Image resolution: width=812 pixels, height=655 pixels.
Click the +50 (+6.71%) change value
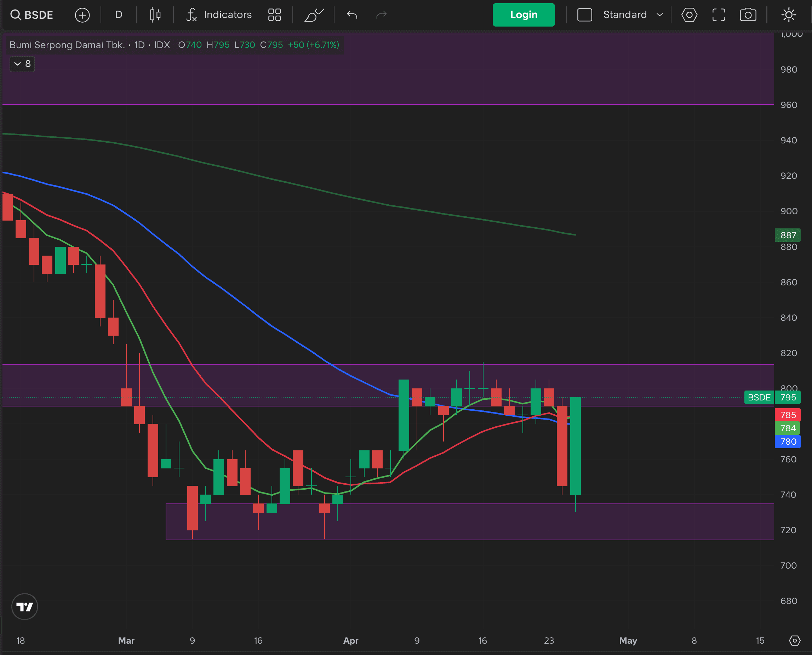pyautogui.click(x=313, y=45)
